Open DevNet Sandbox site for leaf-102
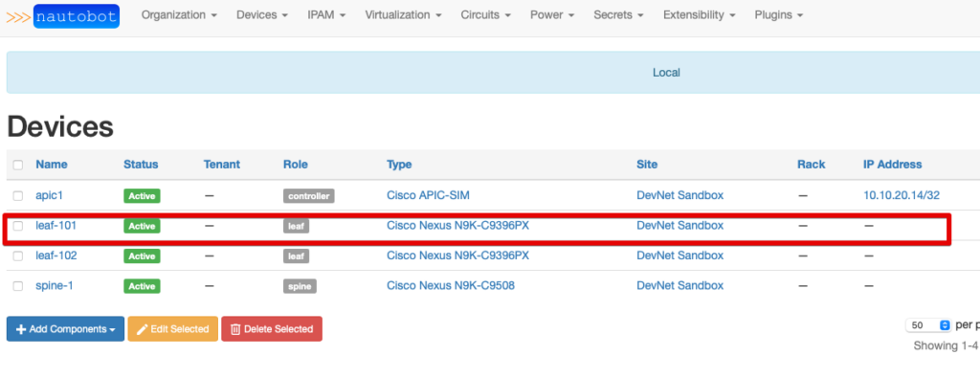Viewport: 980px width, 378px height. (680, 256)
